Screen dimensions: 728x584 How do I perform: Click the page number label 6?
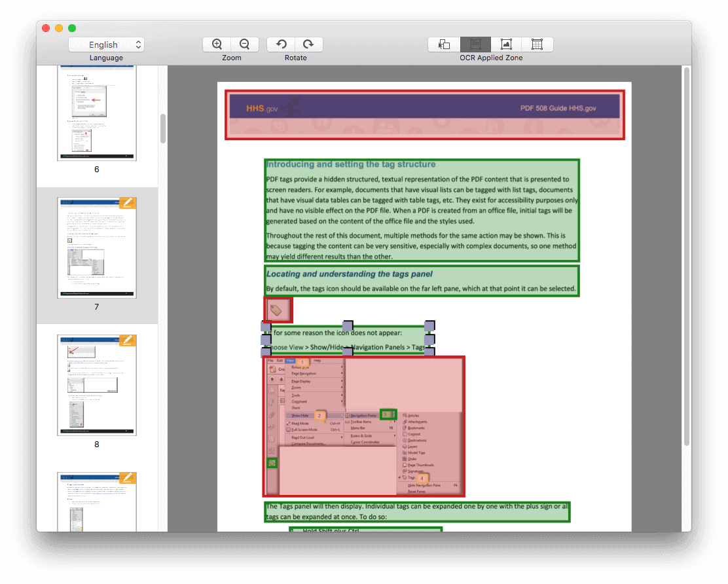point(97,170)
